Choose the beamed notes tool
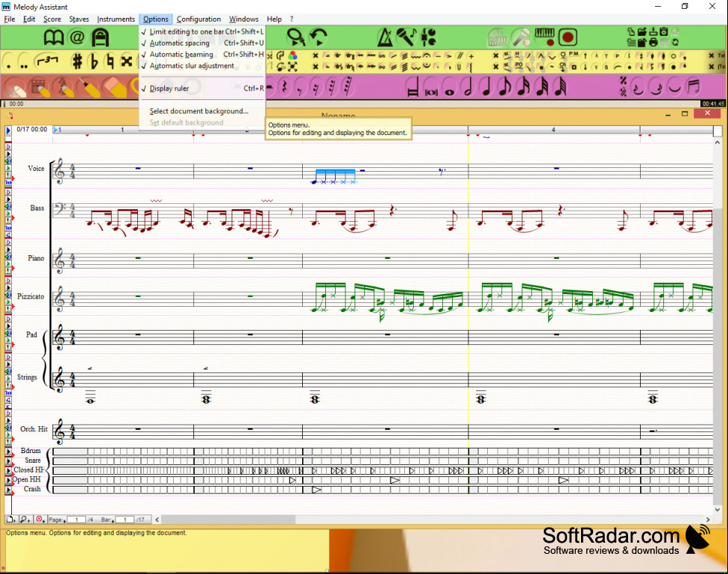Viewport: 728px width, 574px height. [x=693, y=87]
